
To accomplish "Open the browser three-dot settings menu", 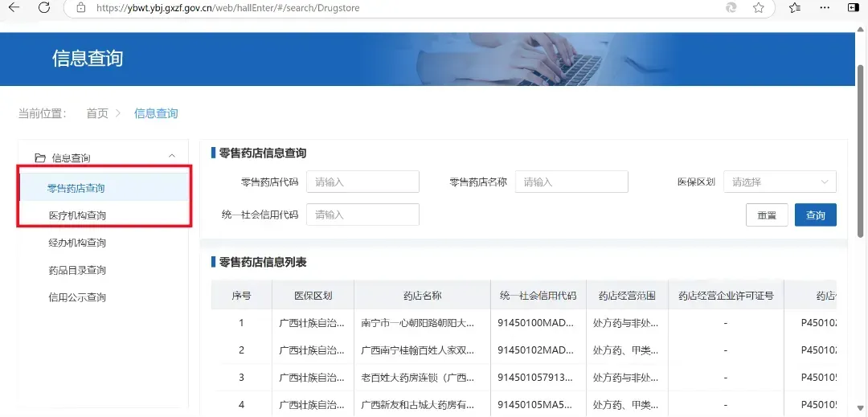I will [825, 7].
